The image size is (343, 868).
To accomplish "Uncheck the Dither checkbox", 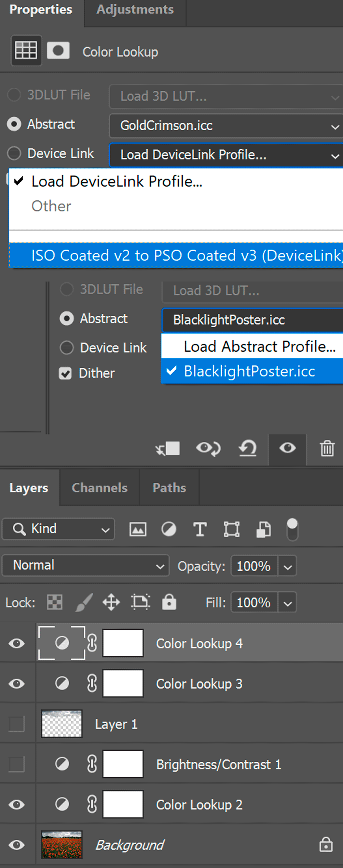I will click(x=65, y=373).
